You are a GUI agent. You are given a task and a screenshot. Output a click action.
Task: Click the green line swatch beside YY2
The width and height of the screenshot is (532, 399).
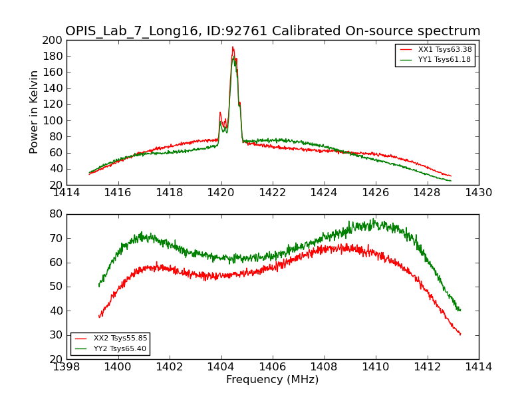point(82,348)
